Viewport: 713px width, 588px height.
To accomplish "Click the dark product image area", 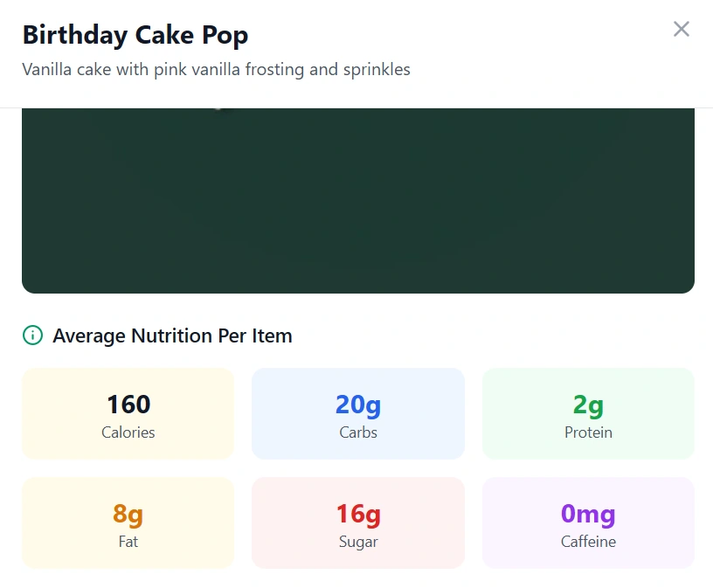I will click(357, 198).
